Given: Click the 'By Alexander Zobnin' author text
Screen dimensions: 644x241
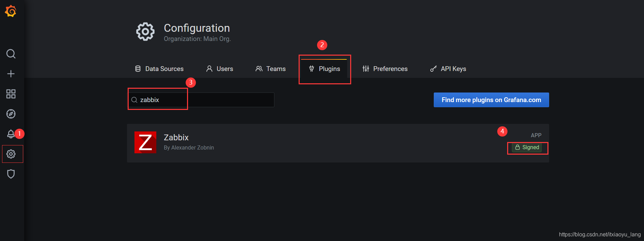Looking at the screenshot, I should [x=189, y=147].
